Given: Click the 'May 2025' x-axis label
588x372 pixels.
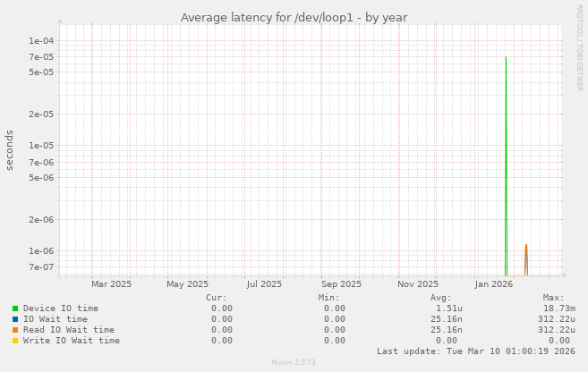Looking at the screenshot, I should point(188,284).
